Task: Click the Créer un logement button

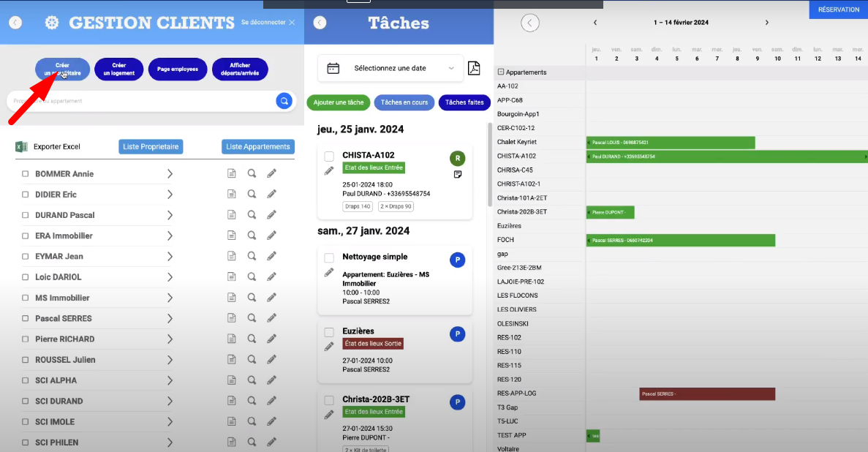Action: tap(118, 69)
